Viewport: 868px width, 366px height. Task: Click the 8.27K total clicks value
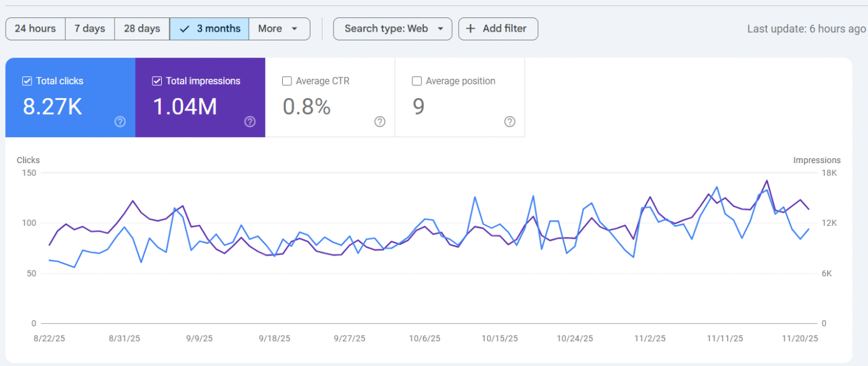click(53, 107)
